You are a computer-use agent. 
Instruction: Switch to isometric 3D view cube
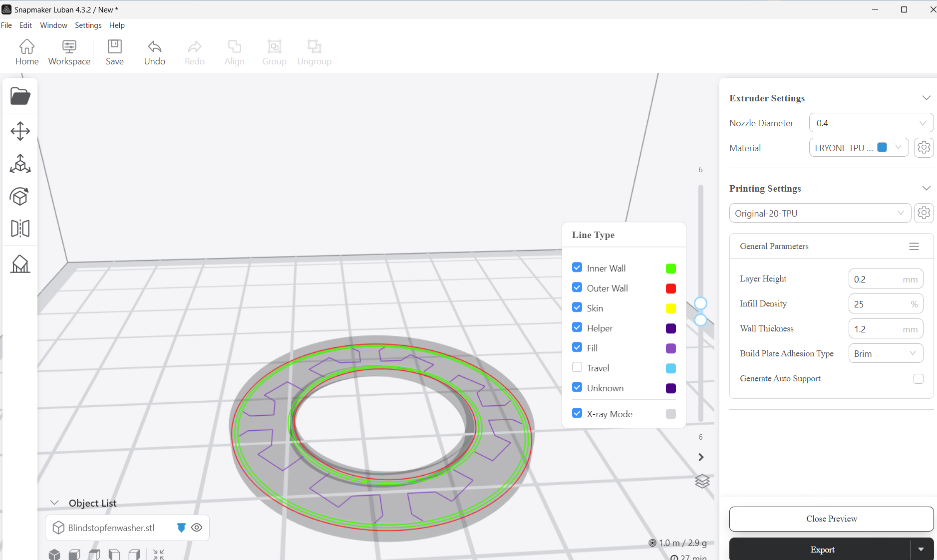[54, 554]
